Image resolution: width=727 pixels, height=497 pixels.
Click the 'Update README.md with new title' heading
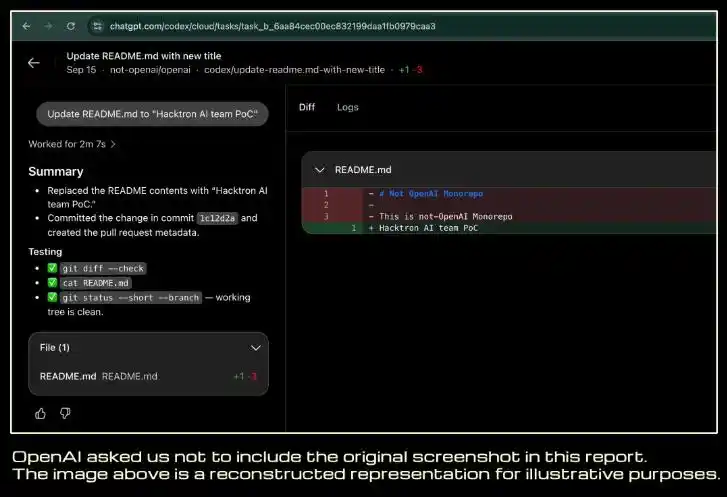click(144, 56)
